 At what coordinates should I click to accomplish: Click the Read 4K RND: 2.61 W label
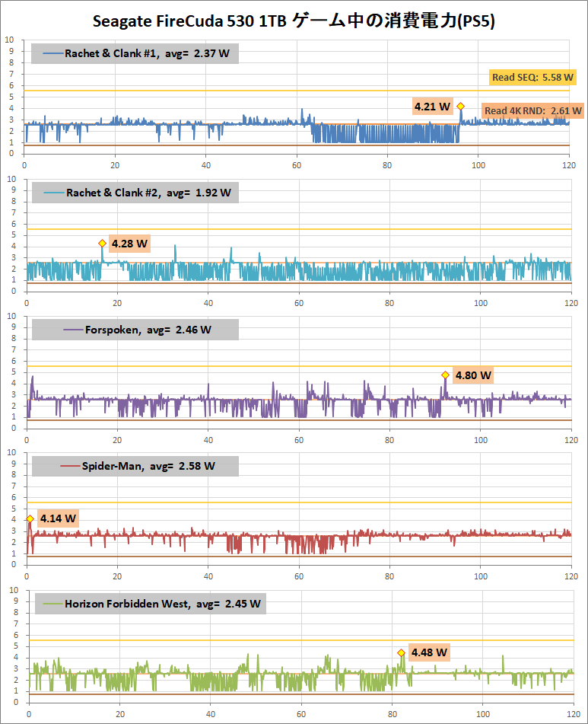coord(532,111)
